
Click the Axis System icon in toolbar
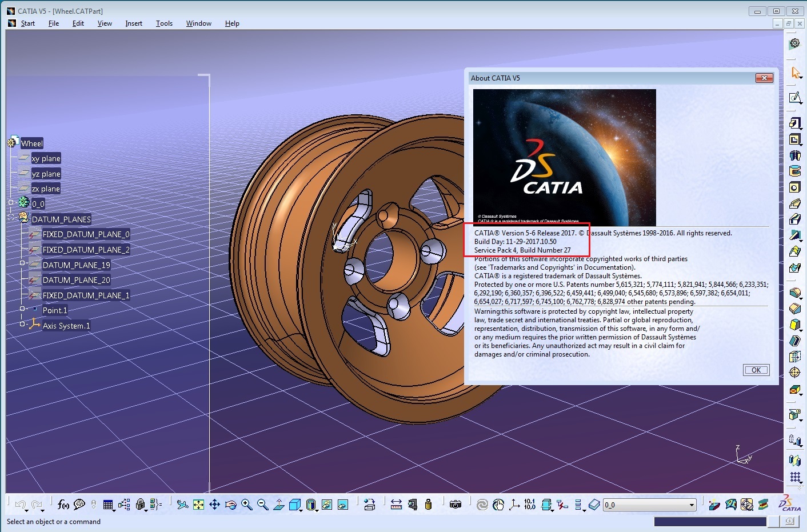point(514,505)
